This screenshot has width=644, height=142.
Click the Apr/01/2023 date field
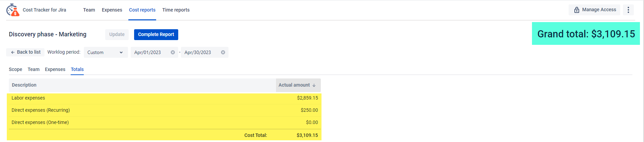pyautogui.click(x=149, y=52)
